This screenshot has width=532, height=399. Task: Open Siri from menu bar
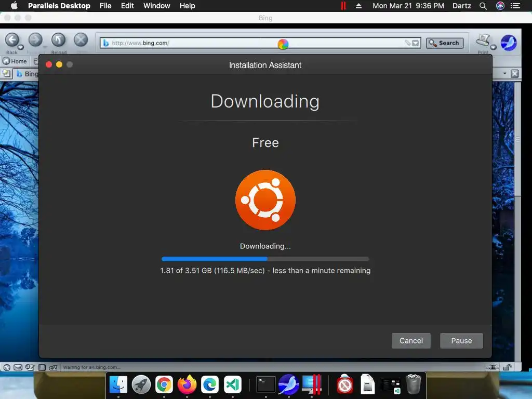tap(500, 6)
